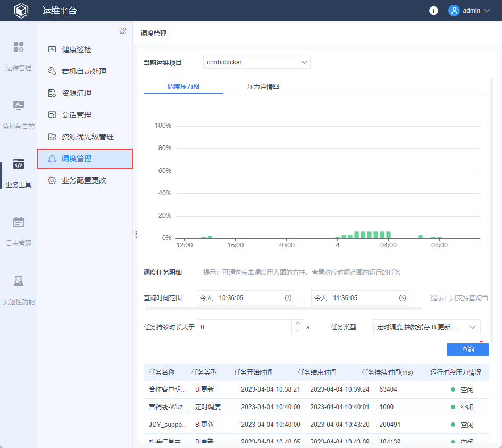Open 实验性功能 navigation section

point(19,290)
